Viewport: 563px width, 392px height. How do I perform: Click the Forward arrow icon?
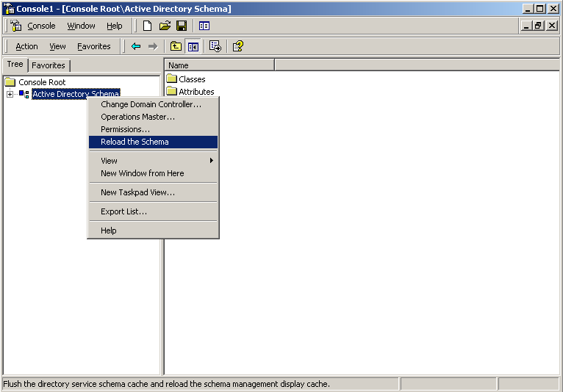point(153,46)
